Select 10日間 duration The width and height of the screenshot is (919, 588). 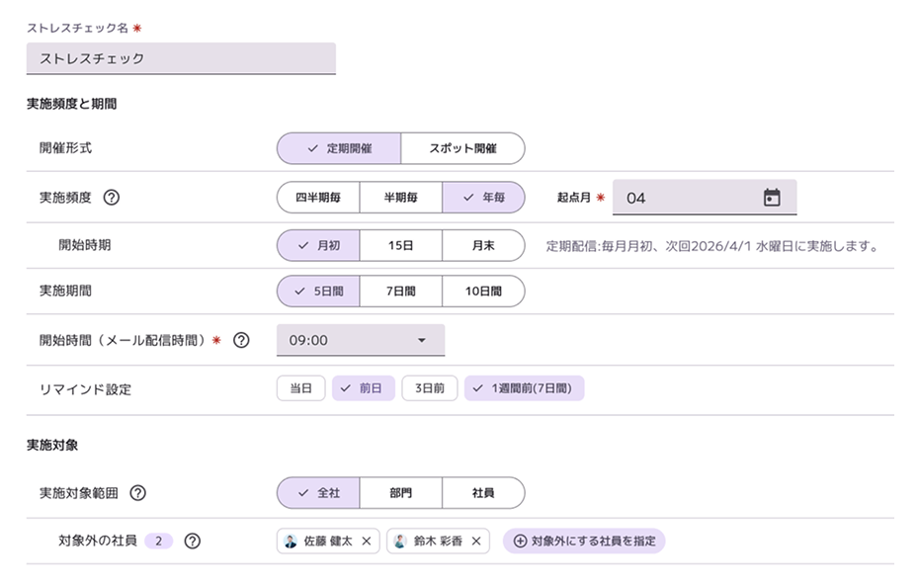point(483,292)
